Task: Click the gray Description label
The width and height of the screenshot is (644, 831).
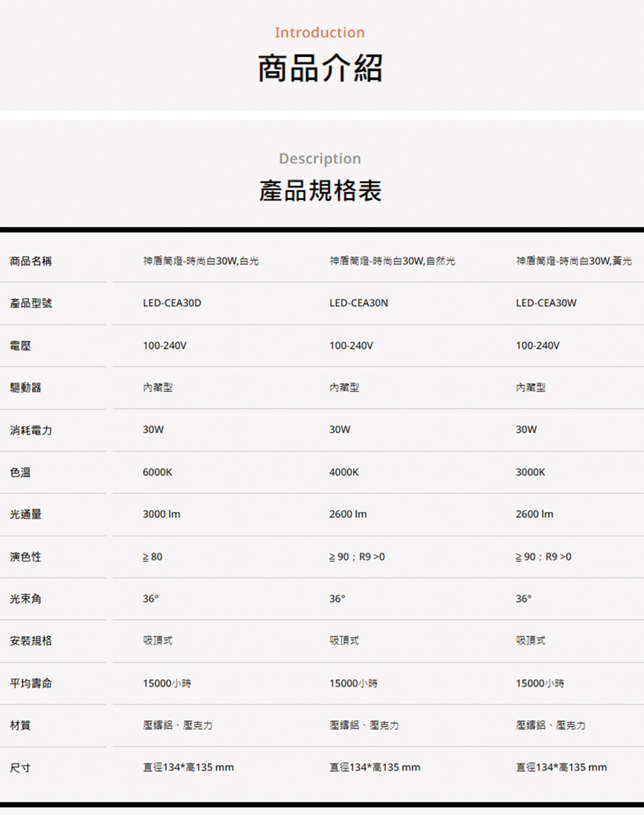Action: [x=320, y=159]
